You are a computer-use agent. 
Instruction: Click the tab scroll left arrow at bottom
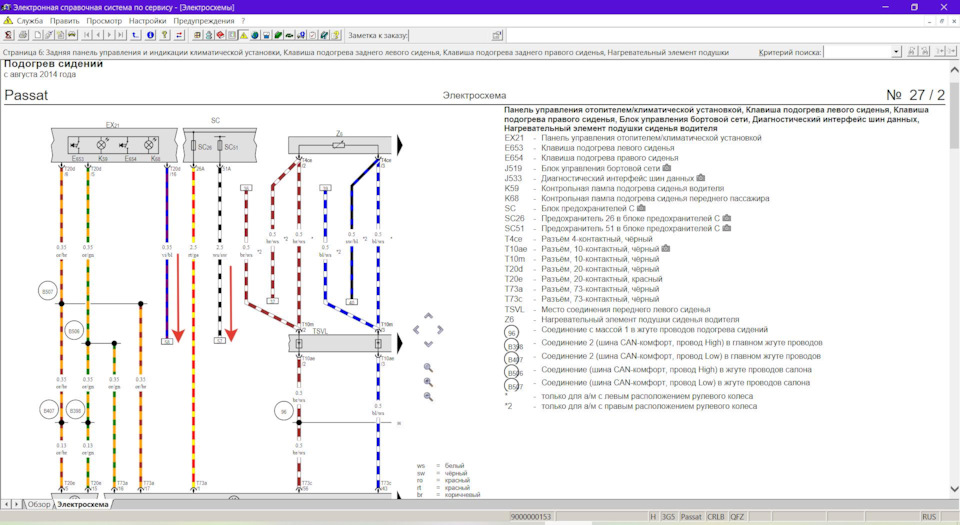pyautogui.click(x=6, y=504)
